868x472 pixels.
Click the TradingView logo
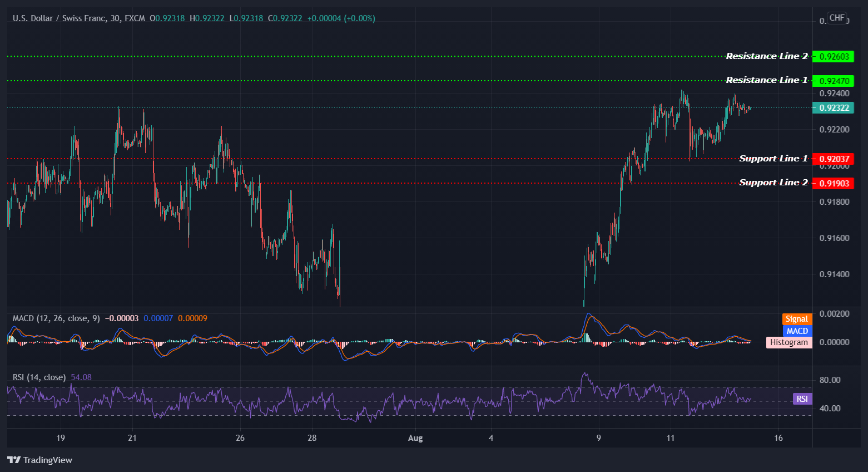(x=39, y=460)
